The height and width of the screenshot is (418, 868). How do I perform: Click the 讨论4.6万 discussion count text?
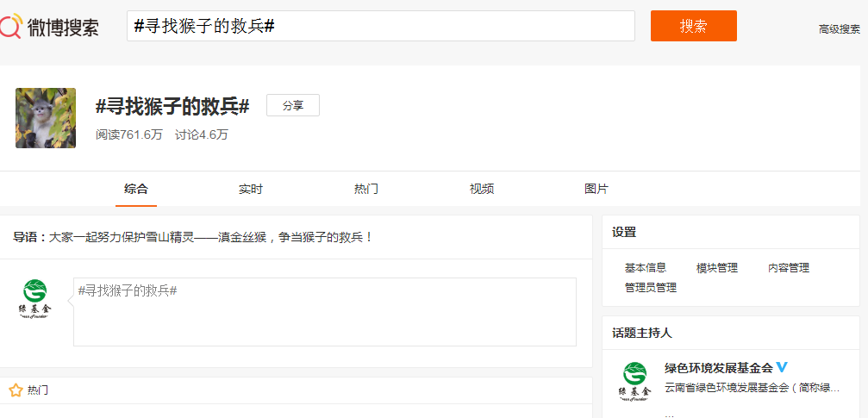click(202, 134)
